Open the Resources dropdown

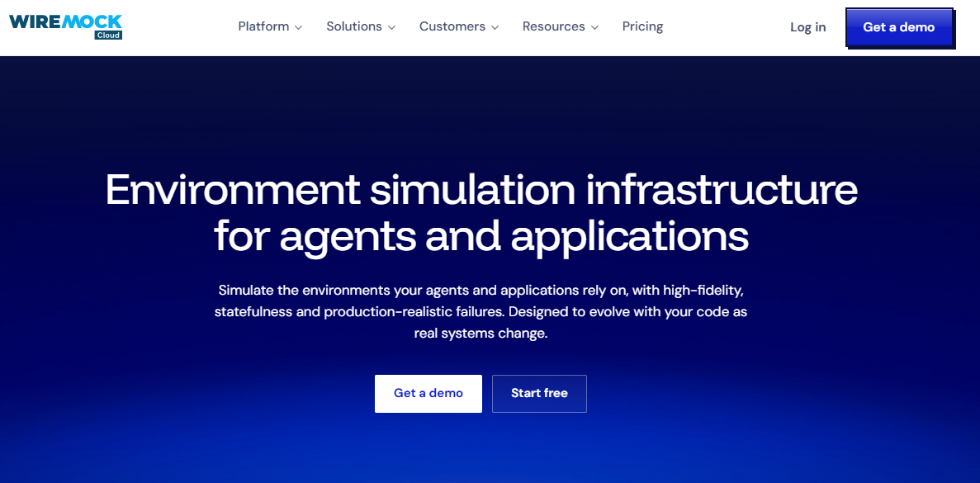pos(561,27)
